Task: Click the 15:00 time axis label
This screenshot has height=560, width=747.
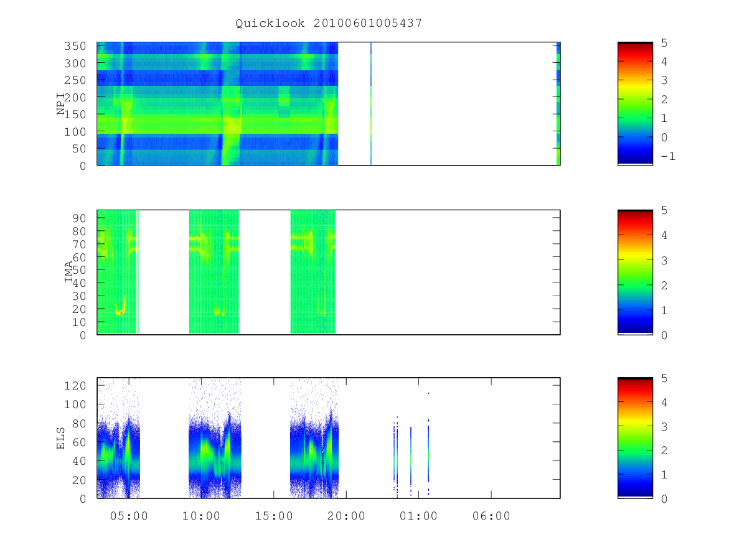Action: (274, 516)
